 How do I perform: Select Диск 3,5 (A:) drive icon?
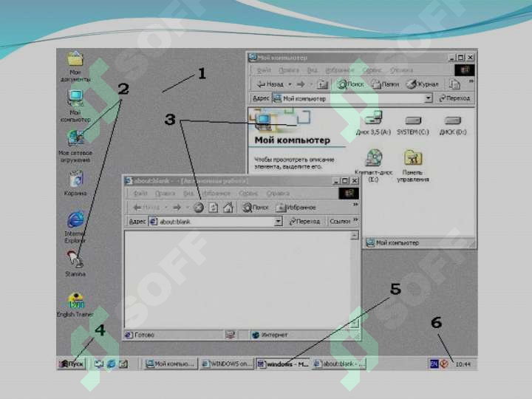click(x=373, y=123)
